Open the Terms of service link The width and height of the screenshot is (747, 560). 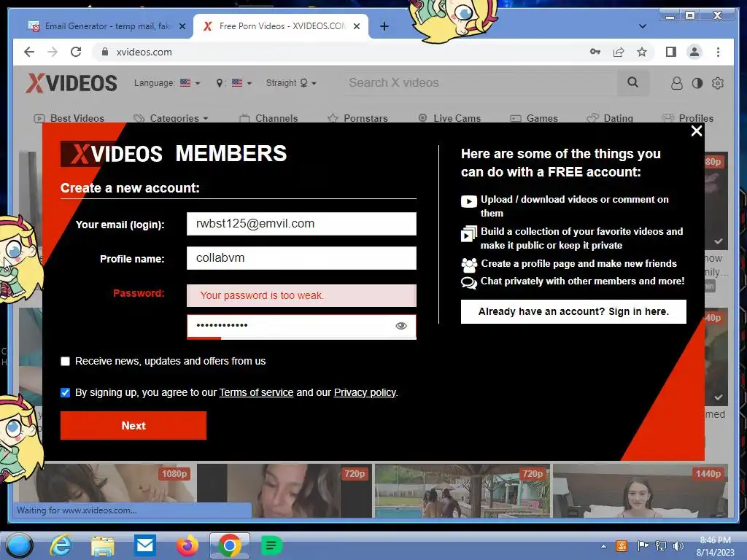256,393
